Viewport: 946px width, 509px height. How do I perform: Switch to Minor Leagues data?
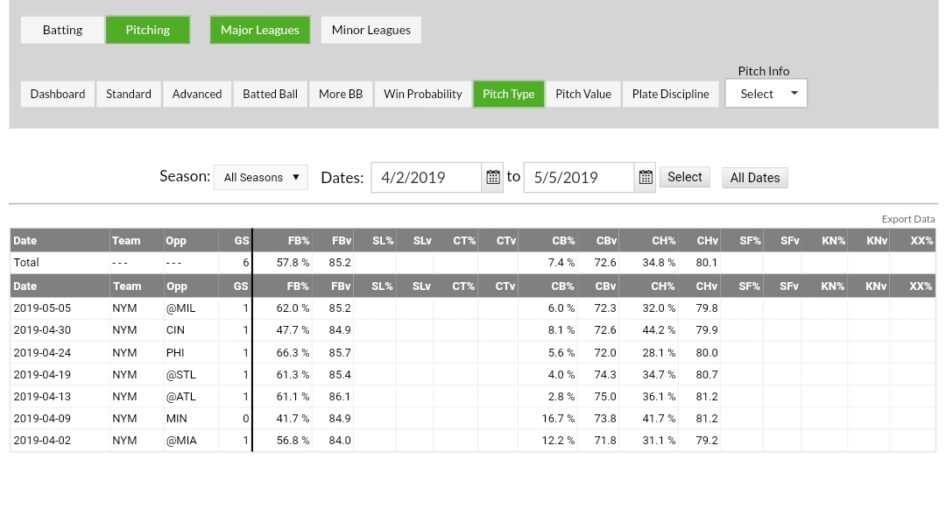click(x=370, y=30)
